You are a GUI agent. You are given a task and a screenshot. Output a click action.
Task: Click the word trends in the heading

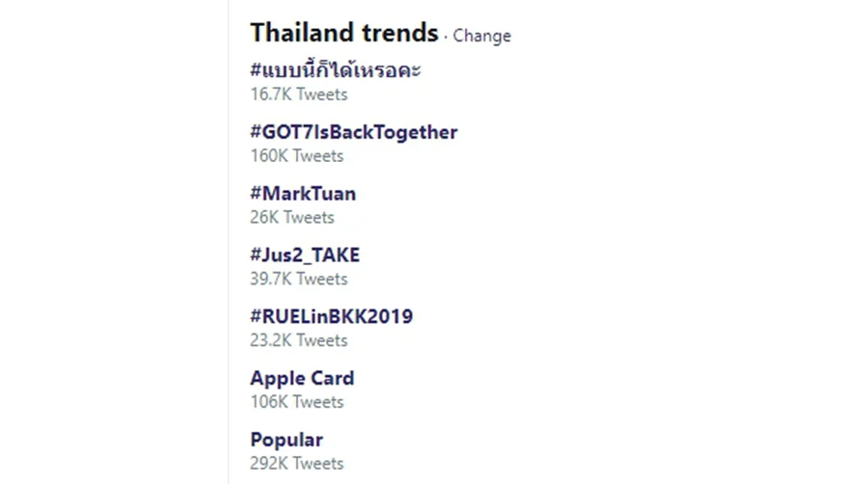pyautogui.click(x=400, y=33)
